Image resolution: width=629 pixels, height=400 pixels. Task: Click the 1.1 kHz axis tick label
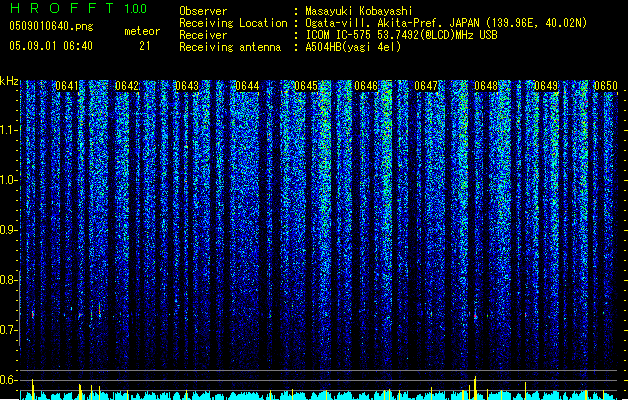pos(9,130)
